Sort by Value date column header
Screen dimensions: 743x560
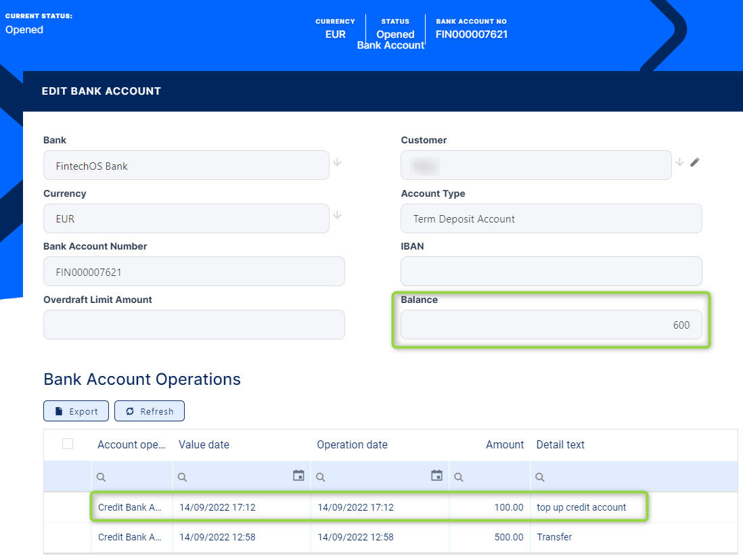click(x=204, y=444)
